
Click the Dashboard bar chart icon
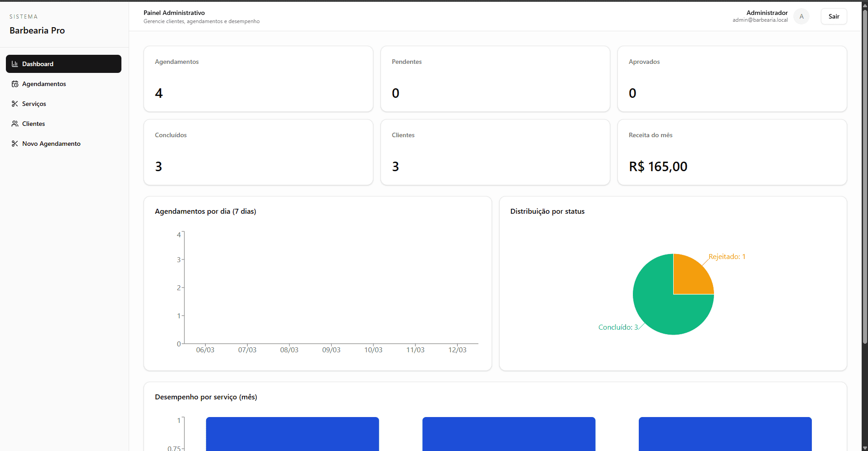point(15,64)
